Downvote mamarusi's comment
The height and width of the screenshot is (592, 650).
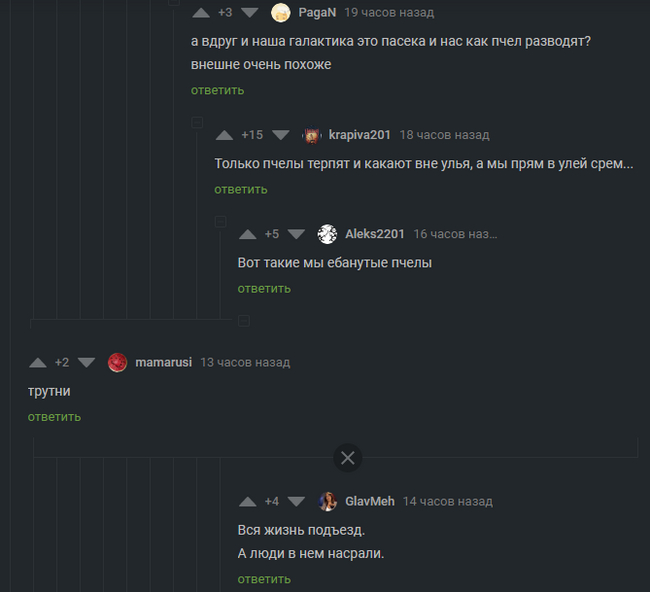tap(86, 363)
